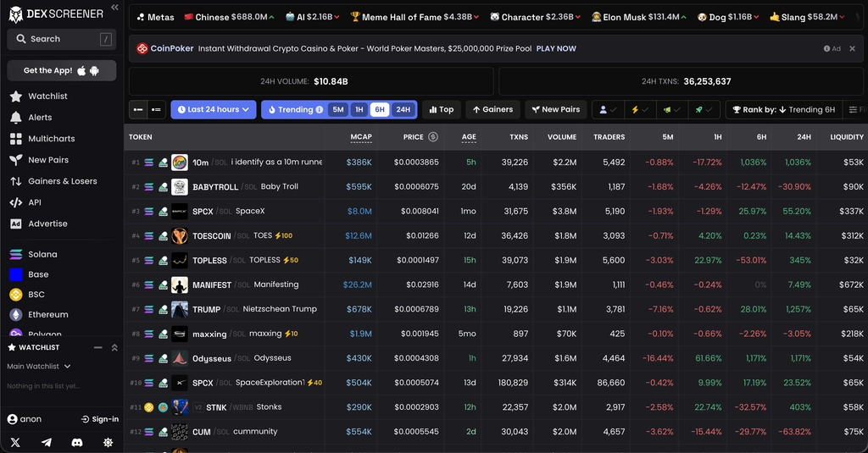Screen dimensions: 868x453
Task: Open the API code icon
Action: coord(16,202)
